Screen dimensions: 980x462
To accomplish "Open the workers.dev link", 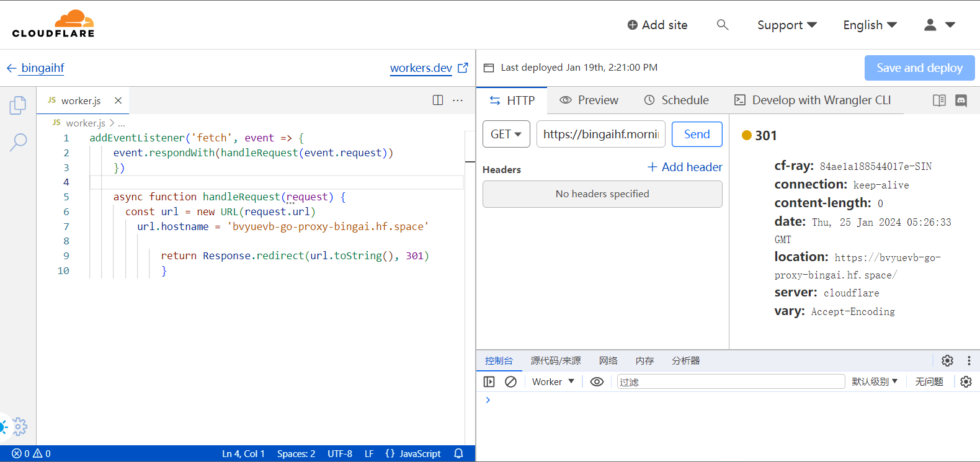I will pos(421,68).
